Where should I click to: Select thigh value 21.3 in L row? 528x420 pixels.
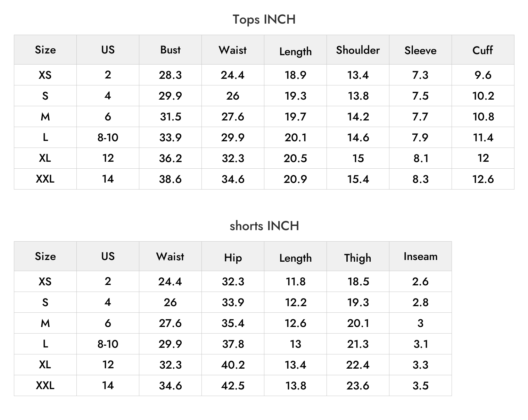click(358, 344)
